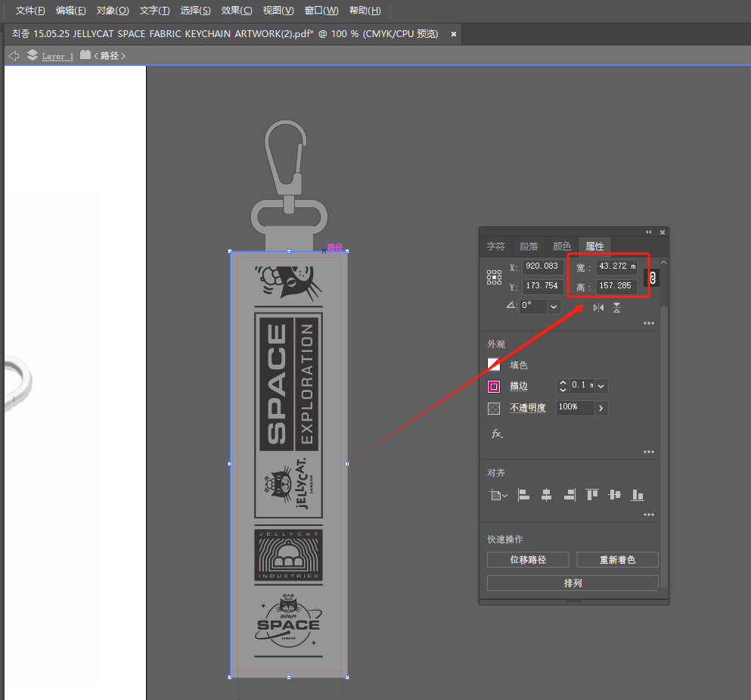Click the 不透明度 (Opacity) link label
Viewport: 751px width, 700px height.
(x=528, y=408)
